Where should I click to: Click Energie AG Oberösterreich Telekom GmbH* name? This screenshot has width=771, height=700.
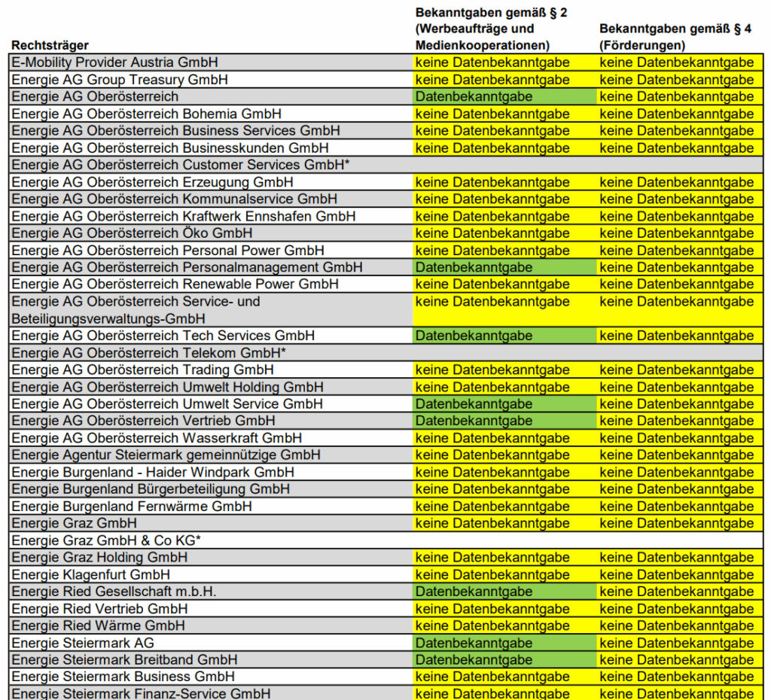[x=148, y=353]
